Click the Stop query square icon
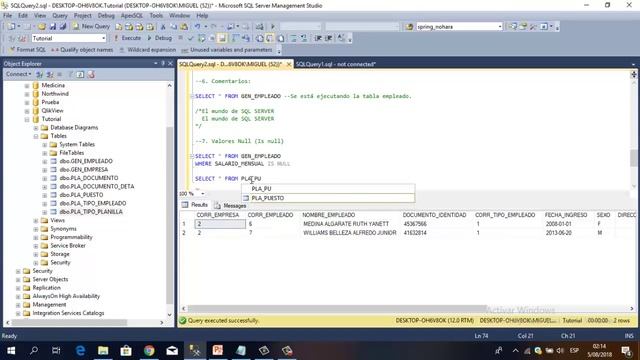Image resolution: width=640 pixels, height=360 pixels. click(x=180, y=38)
